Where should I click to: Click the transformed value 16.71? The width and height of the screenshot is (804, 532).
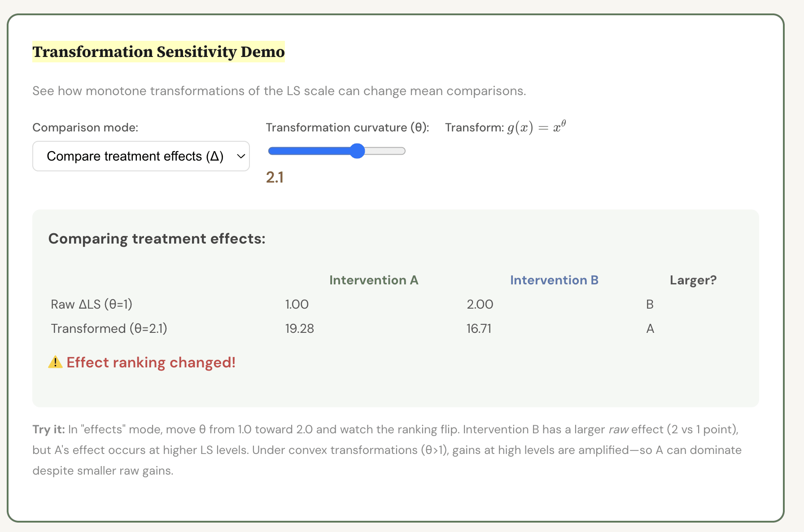(479, 329)
